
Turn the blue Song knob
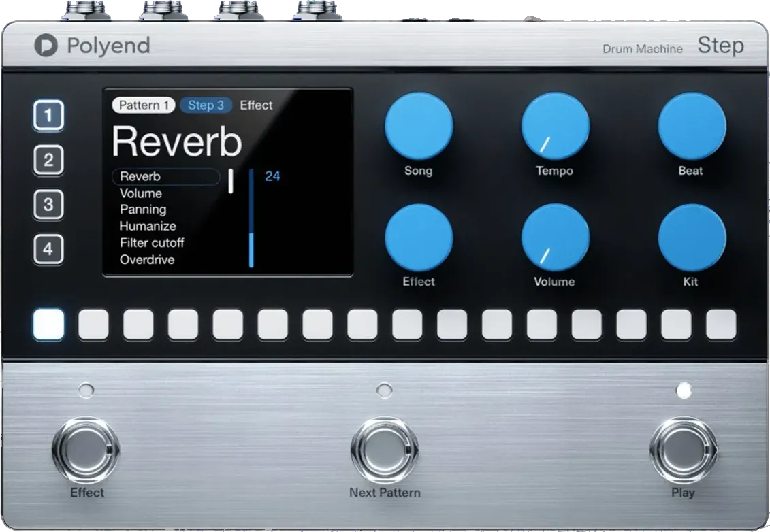coord(418,127)
